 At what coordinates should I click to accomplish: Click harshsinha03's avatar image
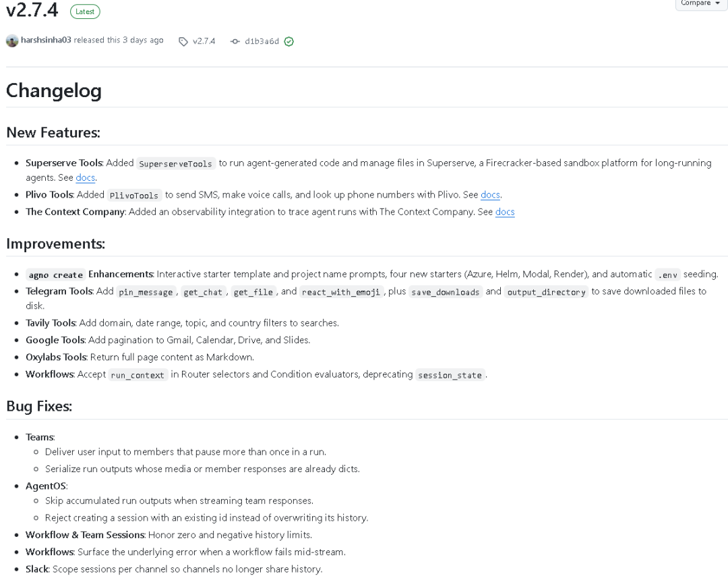[12, 41]
